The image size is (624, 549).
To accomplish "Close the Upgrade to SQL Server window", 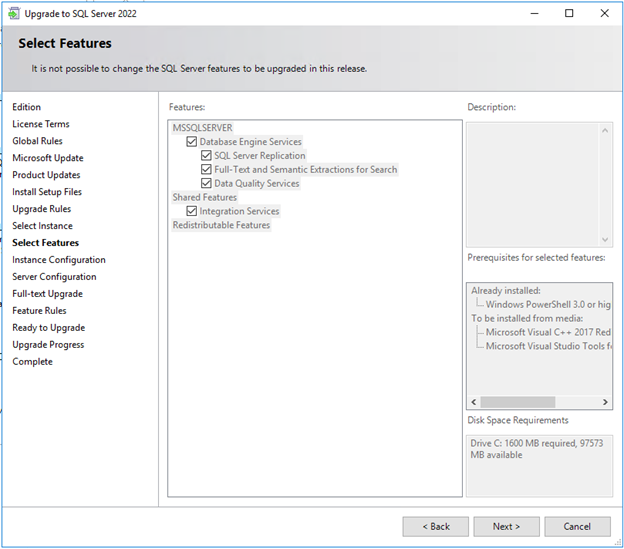I will coord(604,14).
